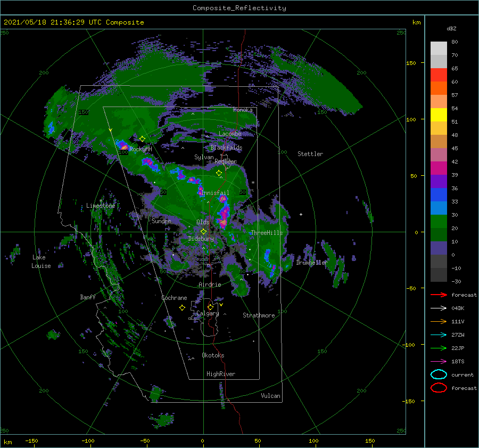
Task: Click the Okotoks label
Action: (213, 355)
